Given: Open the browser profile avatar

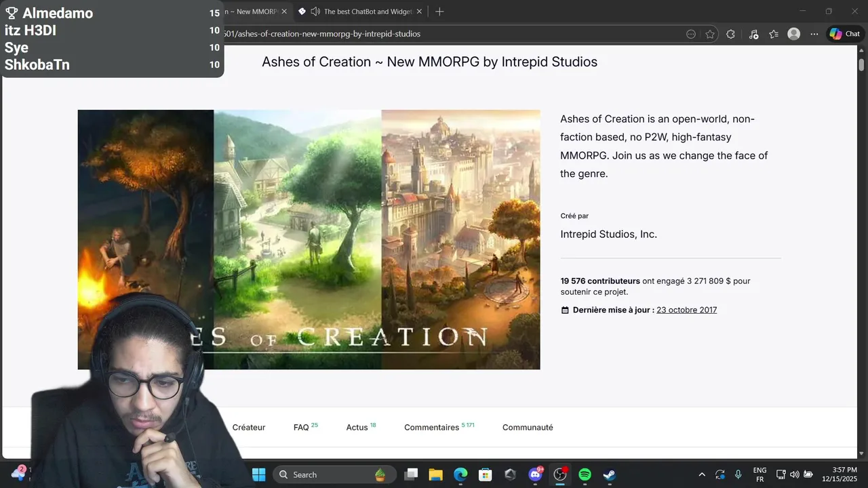Looking at the screenshot, I should click(x=794, y=34).
